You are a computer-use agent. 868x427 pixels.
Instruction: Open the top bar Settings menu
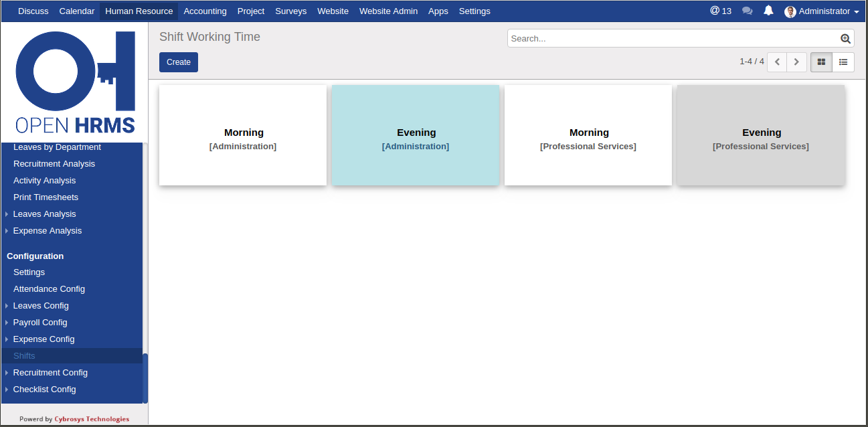pos(474,11)
